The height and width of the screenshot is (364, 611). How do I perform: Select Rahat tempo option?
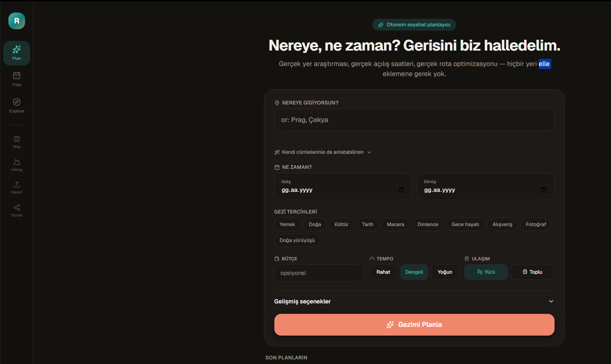(383, 272)
